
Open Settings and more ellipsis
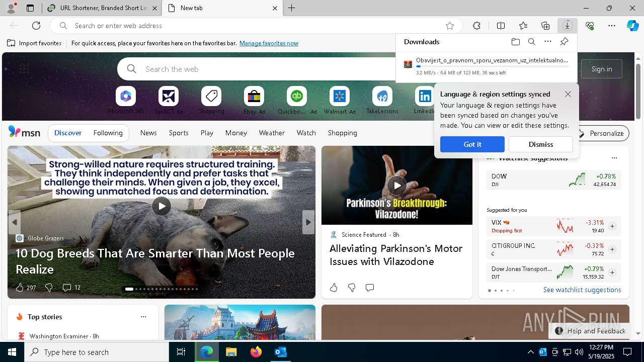coord(612,26)
